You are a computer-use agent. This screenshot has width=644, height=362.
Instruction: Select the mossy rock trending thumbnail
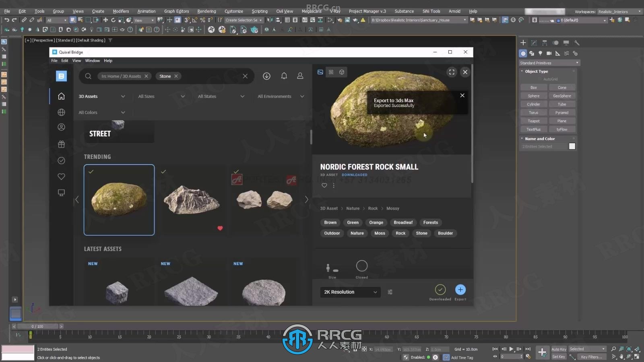[119, 200]
